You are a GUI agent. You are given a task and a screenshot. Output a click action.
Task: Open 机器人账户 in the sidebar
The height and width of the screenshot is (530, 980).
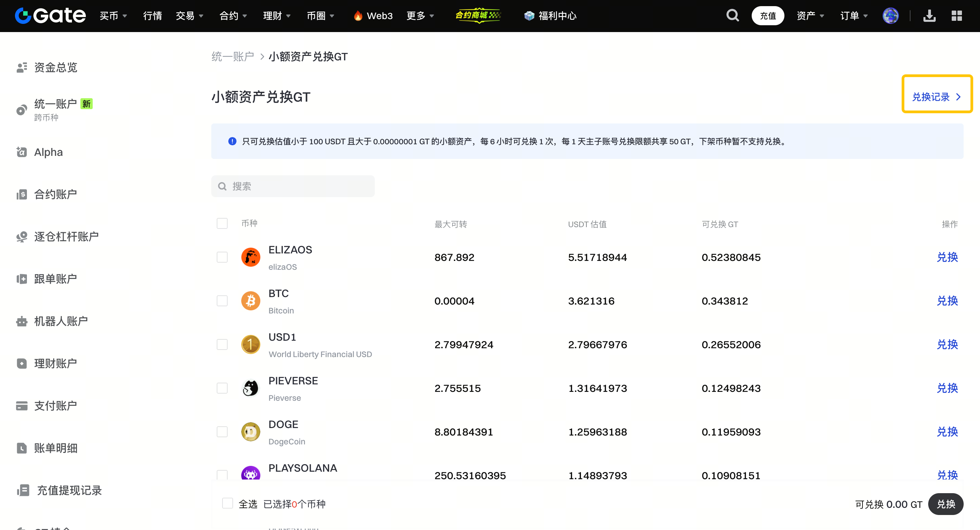[61, 321]
